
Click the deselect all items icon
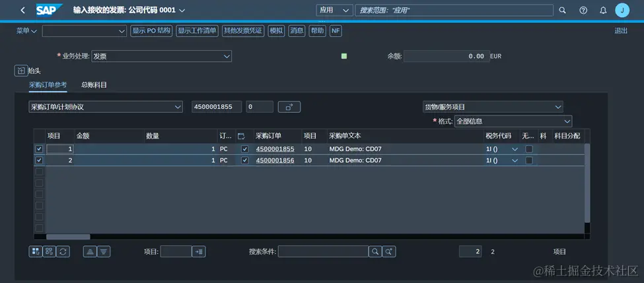(49, 251)
